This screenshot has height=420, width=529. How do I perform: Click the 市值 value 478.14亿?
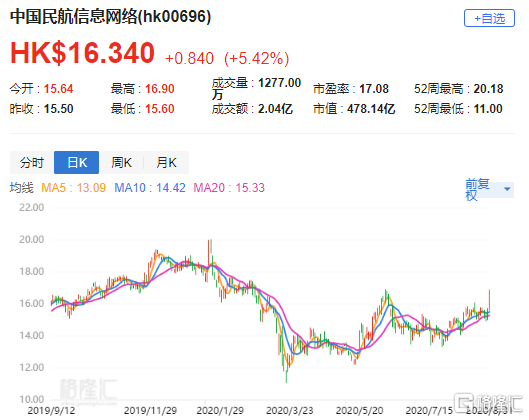coord(371,109)
